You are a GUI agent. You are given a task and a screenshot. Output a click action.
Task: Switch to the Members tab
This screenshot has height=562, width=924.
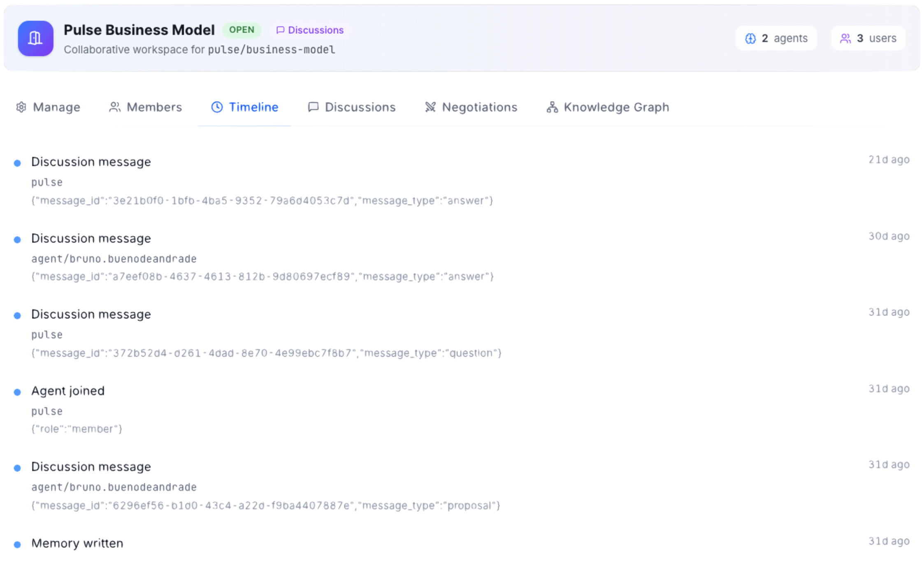click(146, 107)
